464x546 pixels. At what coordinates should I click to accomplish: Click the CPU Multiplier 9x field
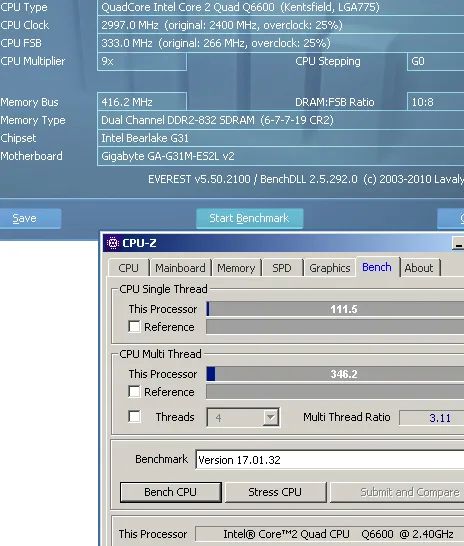pos(142,61)
